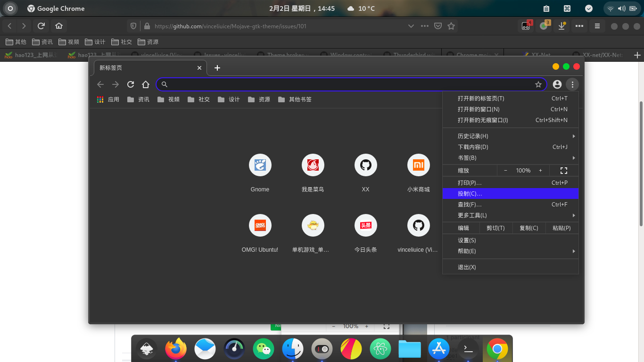Click the colorful 应用 grid icon on bookmarks bar
The height and width of the screenshot is (362, 644).
99,99
